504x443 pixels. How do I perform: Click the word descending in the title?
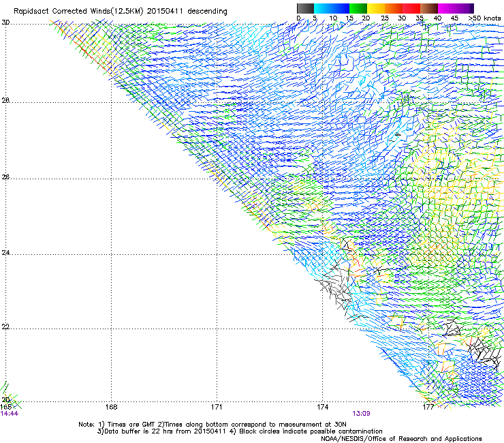coord(207,12)
